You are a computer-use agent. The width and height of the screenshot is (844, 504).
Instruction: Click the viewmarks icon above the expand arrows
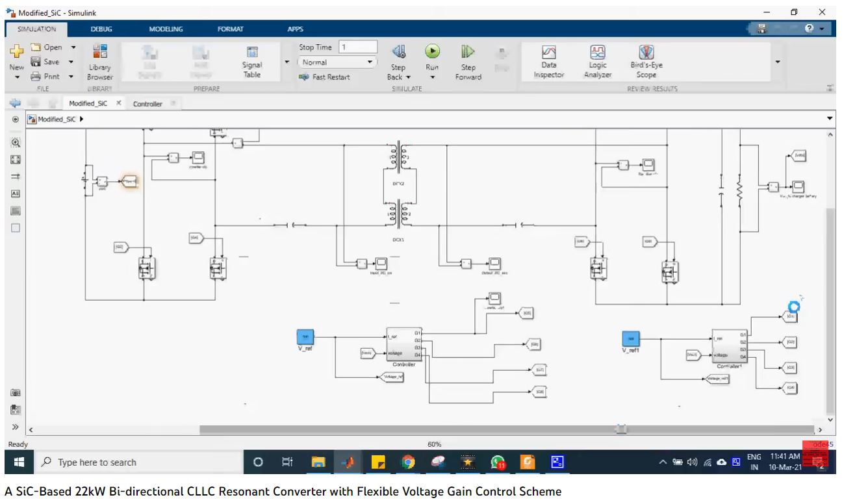click(x=16, y=410)
